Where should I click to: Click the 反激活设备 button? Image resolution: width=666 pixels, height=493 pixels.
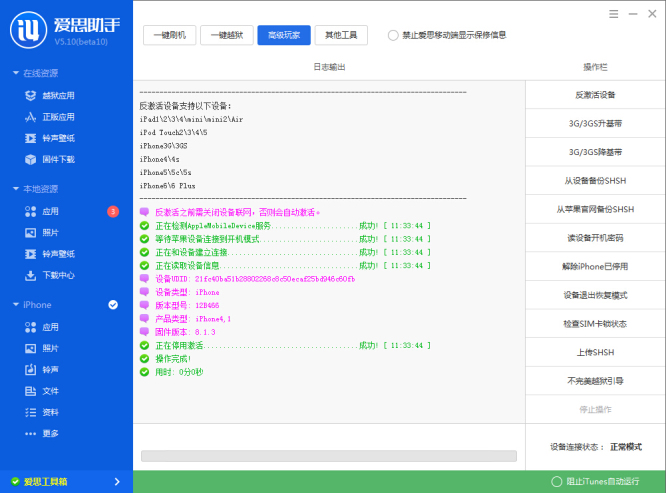[x=595, y=95]
